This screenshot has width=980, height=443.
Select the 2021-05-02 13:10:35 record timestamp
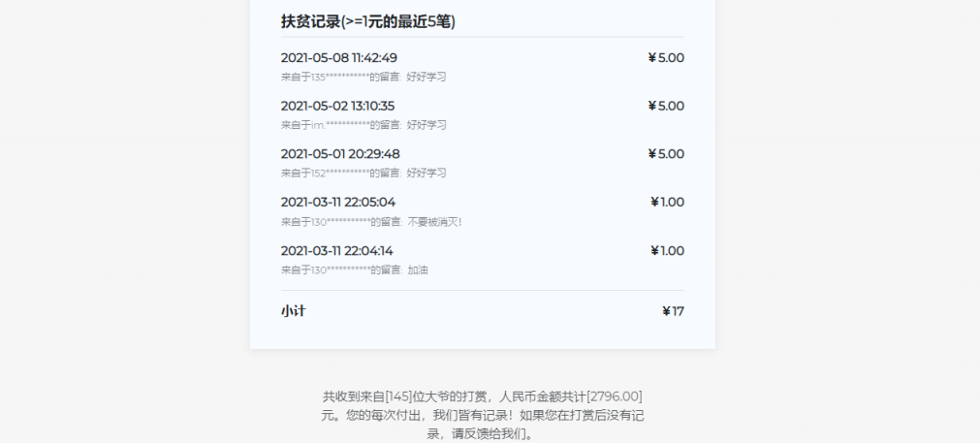(x=337, y=106)
